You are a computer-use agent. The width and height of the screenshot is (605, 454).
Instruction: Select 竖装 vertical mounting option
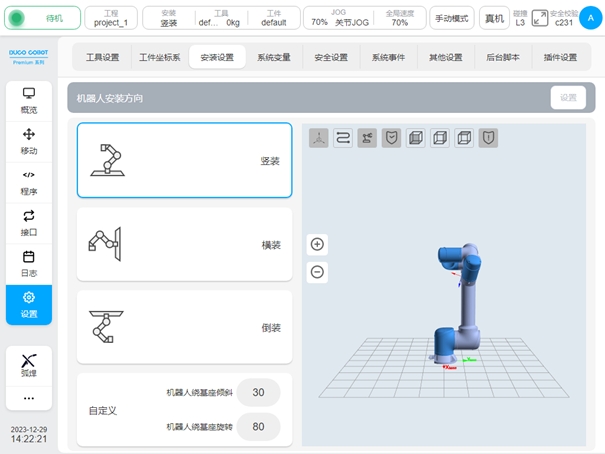point(184,160)
